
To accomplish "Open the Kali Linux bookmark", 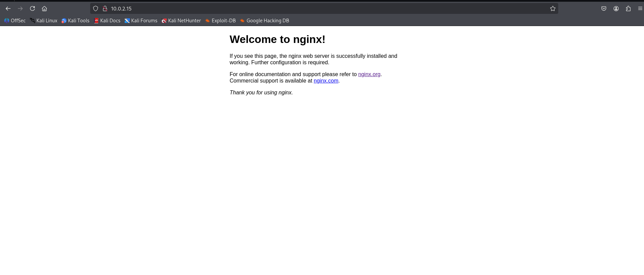I will click(x=44, y=21).
